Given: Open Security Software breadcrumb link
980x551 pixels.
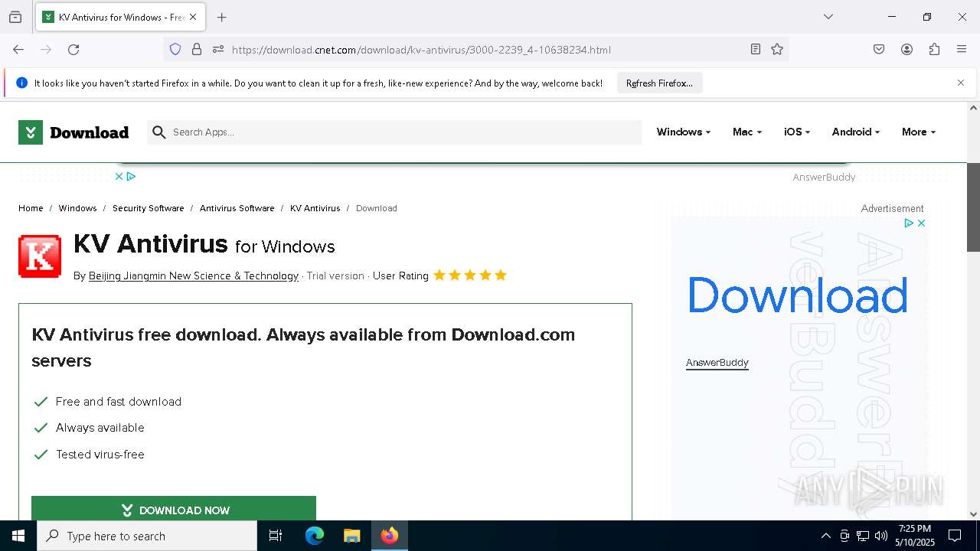Looking at the screenshot, I should (x=148, y=208).
